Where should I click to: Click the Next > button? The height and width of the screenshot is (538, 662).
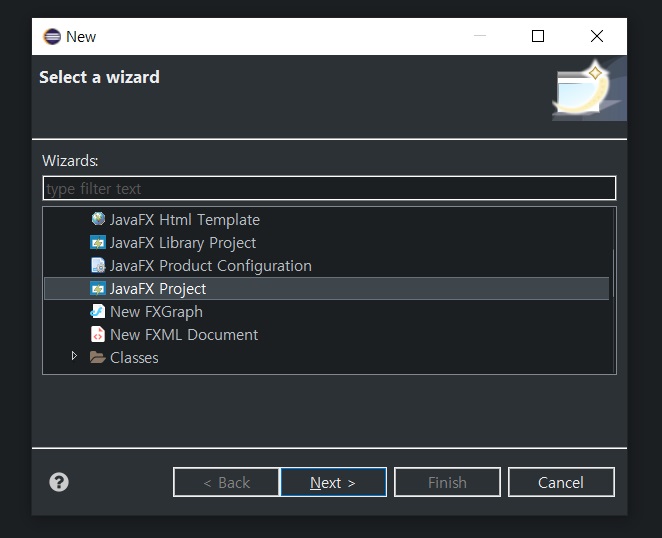(x=333, y=482)
